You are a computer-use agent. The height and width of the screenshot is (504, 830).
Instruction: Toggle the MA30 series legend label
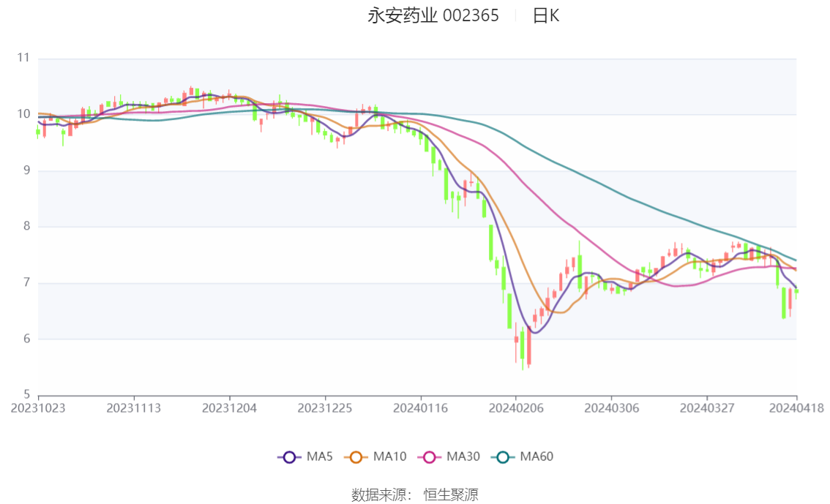click(x=465, y=457)
